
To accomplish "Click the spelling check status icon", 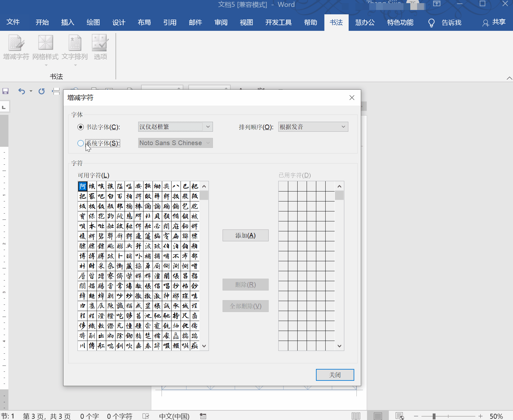I will pos(146,416).
